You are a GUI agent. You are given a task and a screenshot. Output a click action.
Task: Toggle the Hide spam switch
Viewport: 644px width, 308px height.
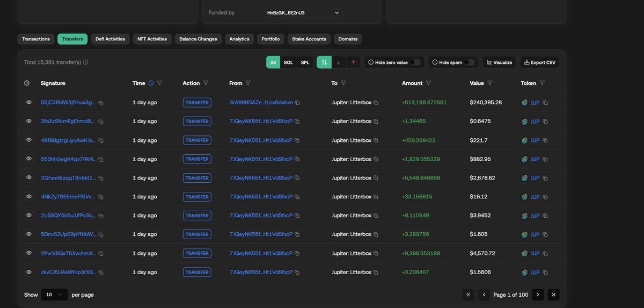point(469,62)
